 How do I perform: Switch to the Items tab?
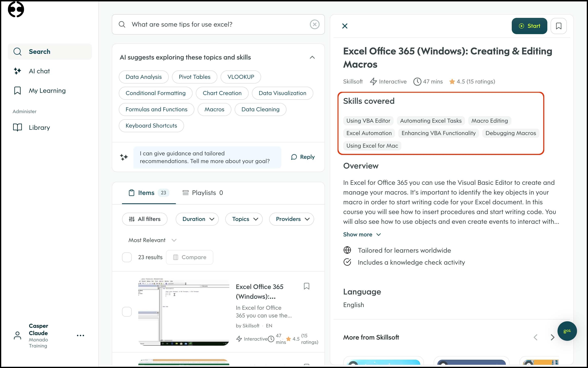pyautogui.click(x=149, y=193)
